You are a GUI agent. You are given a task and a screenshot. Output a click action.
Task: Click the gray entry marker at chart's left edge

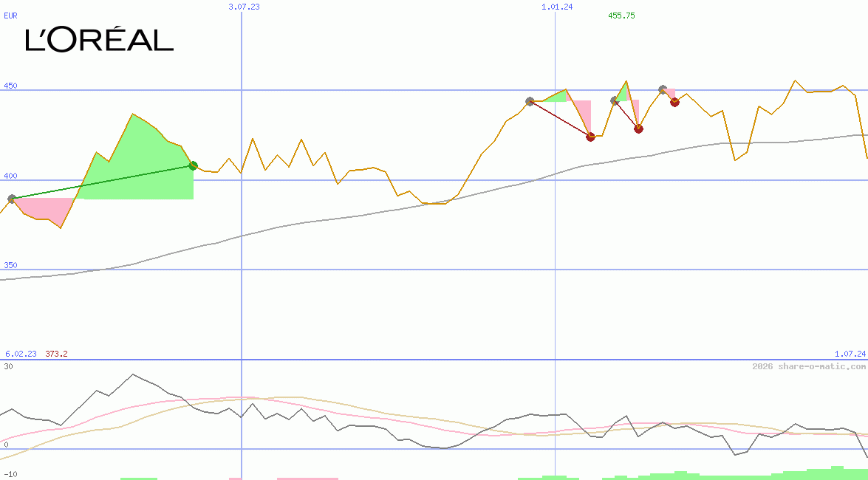(x=12, y=199)
